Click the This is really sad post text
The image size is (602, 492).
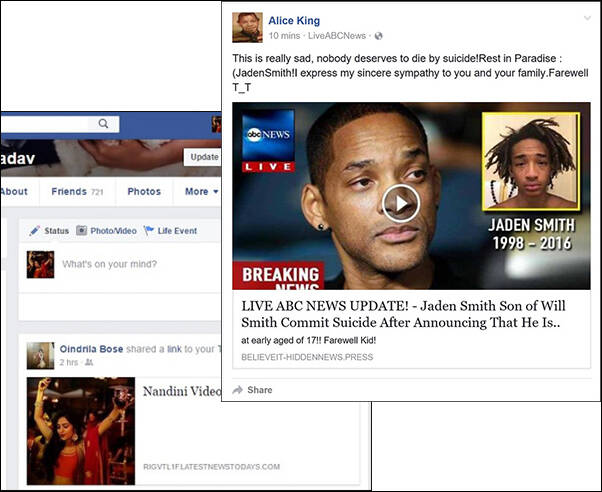[x=410, y=73]
